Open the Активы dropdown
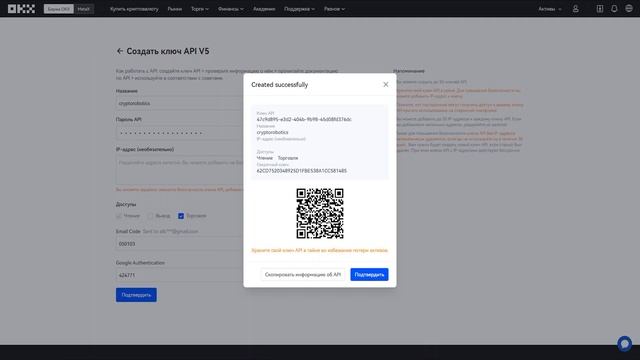Image resolution: width=640 pixels, height=360 pixels. (550, 9)
